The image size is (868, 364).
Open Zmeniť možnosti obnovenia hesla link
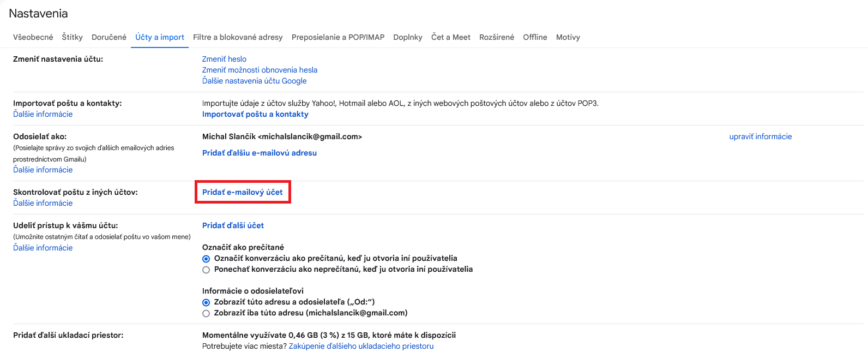260,70
